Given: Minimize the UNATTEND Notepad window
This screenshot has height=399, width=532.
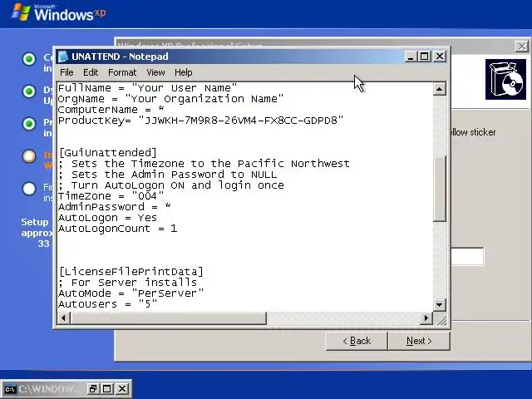Looking at the screenshot, I should pos(411,57).
